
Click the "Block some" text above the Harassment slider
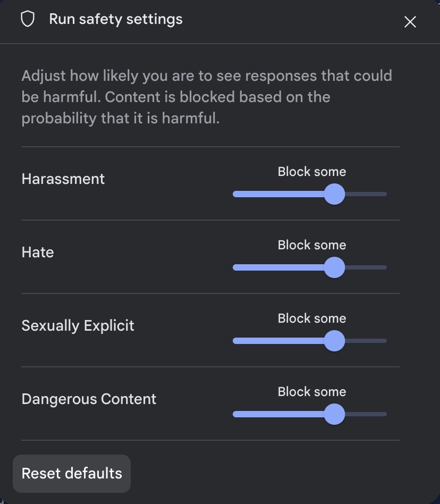[x=312, y=172]
